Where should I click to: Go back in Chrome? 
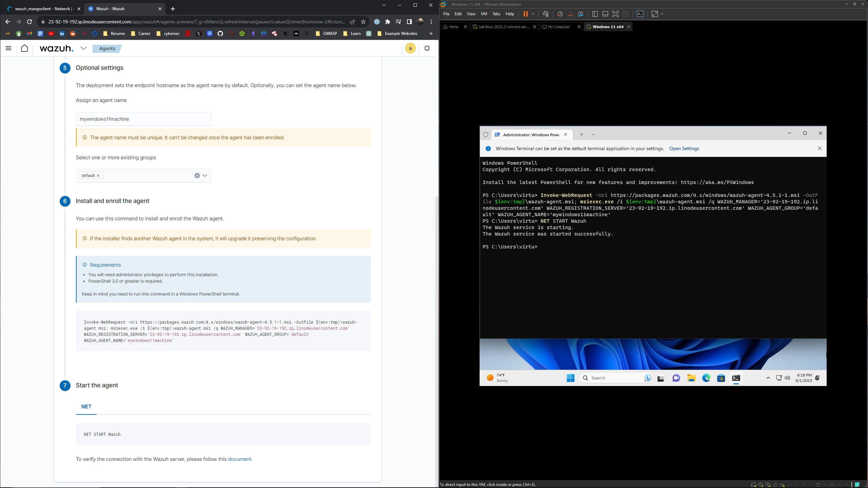tap(8, 22)
